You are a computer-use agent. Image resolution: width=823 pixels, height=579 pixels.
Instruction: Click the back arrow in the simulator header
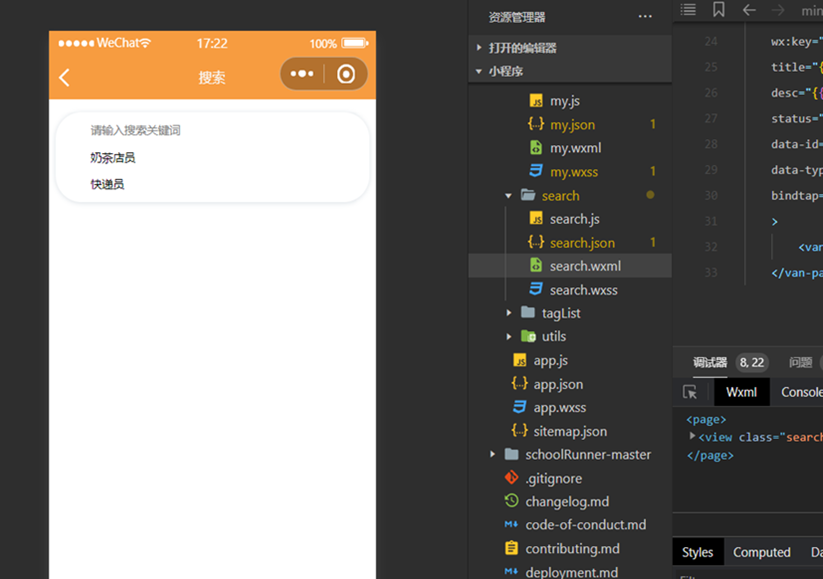pos(65,77)
